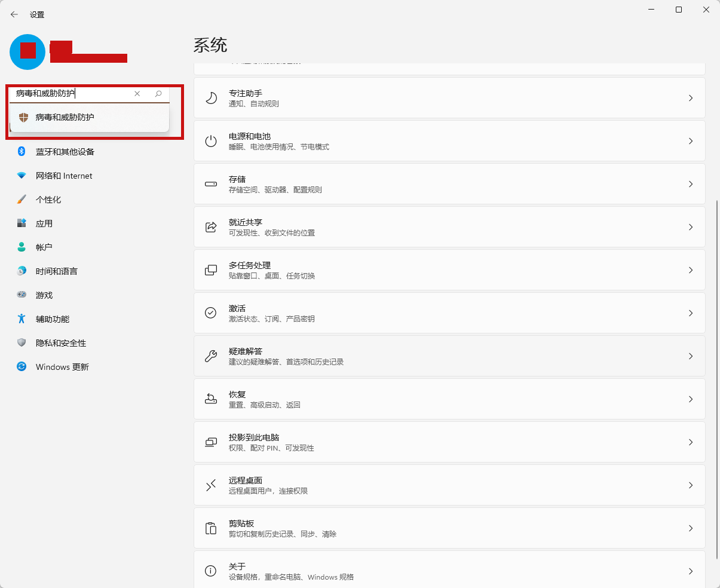This screenshot has height=588, width=720.
Task: Click the remote desktop icon beside 远程桌面
Action: point(211,485)
